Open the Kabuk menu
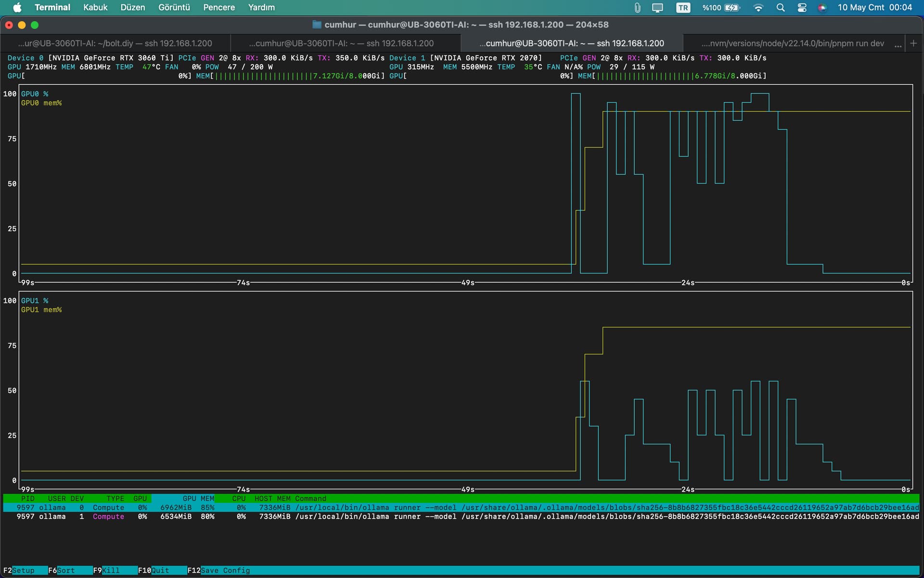The height and width of the screenshot is (578, 924). point(95,7)
